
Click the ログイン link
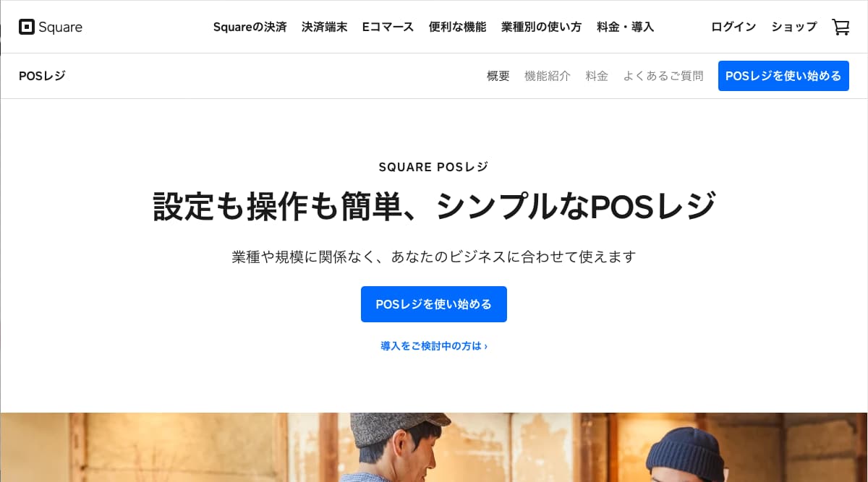coord(733,27)
